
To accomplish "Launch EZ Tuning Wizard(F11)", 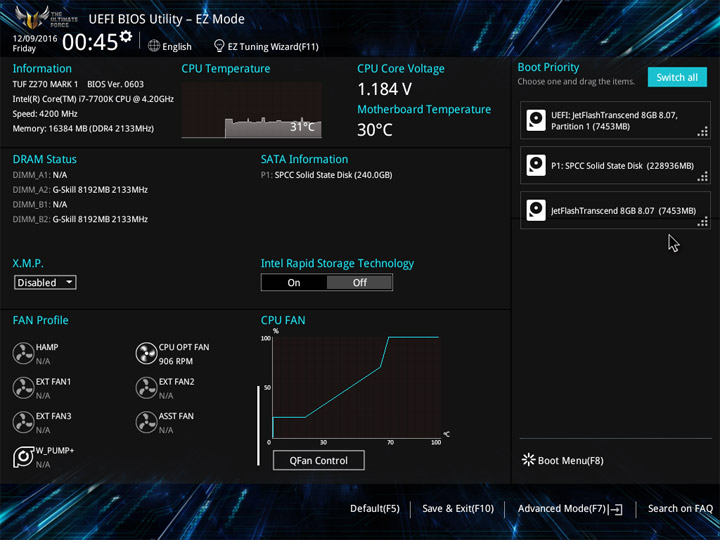I will [x=273, y=46].
